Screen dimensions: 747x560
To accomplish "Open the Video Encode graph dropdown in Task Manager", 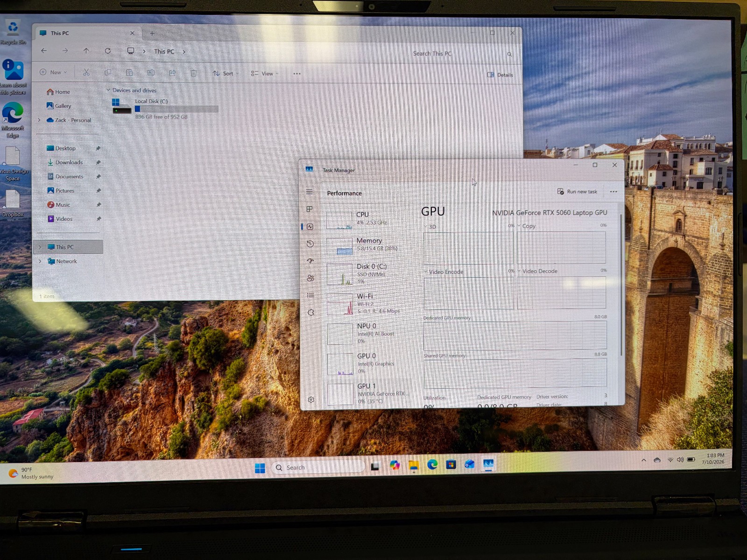I will pos(426,272).
